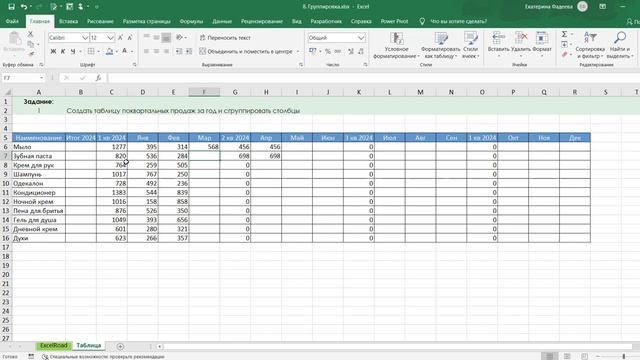This screenshot has width=640, height=360.
Task: Decrease the cell indent
Action: [x=179, y=51]
